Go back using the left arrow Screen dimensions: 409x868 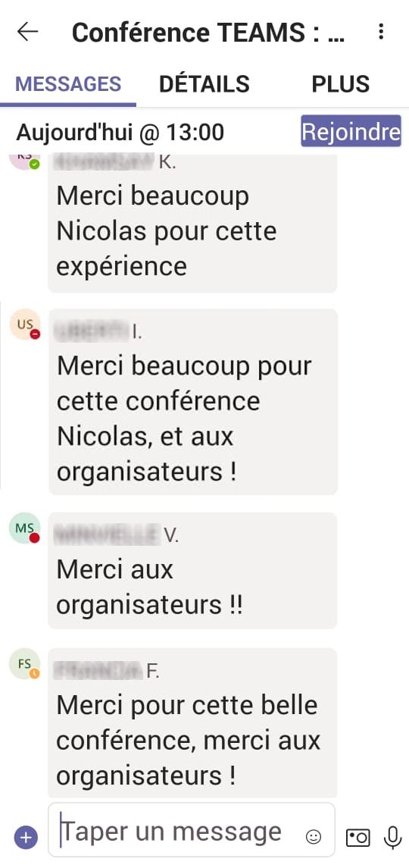27,32
